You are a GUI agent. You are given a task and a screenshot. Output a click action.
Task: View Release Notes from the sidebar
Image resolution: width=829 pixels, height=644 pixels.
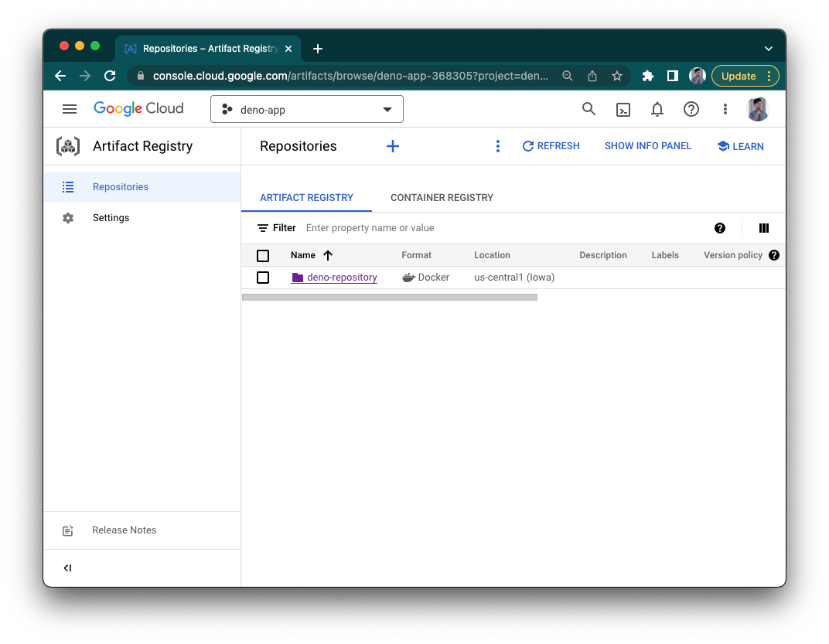click(124, 530)
